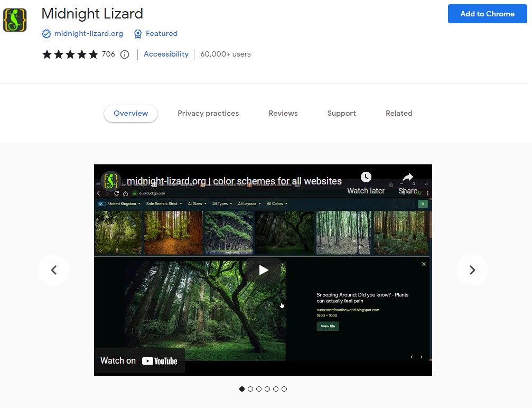Click the Midnight Lizard extension title
This screenshot has width=532, height=408.
pyautogui.click(x=92, y=14)
